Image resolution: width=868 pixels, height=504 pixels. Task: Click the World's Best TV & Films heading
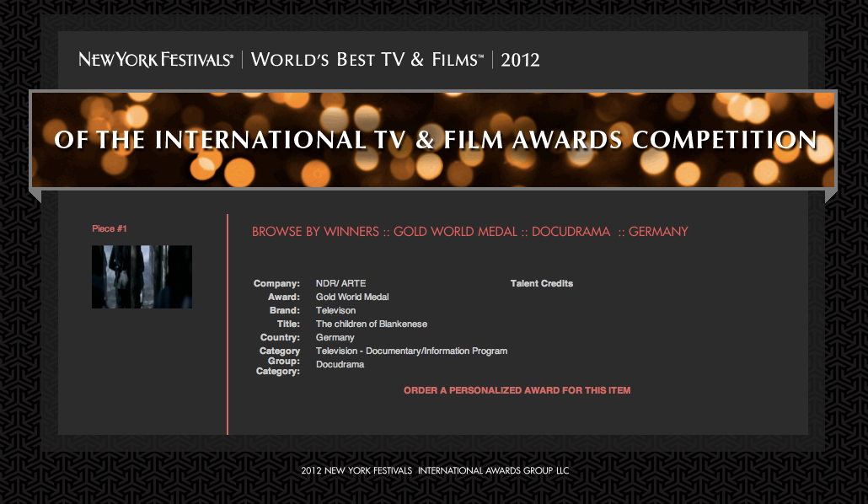[x=367, y=60]
